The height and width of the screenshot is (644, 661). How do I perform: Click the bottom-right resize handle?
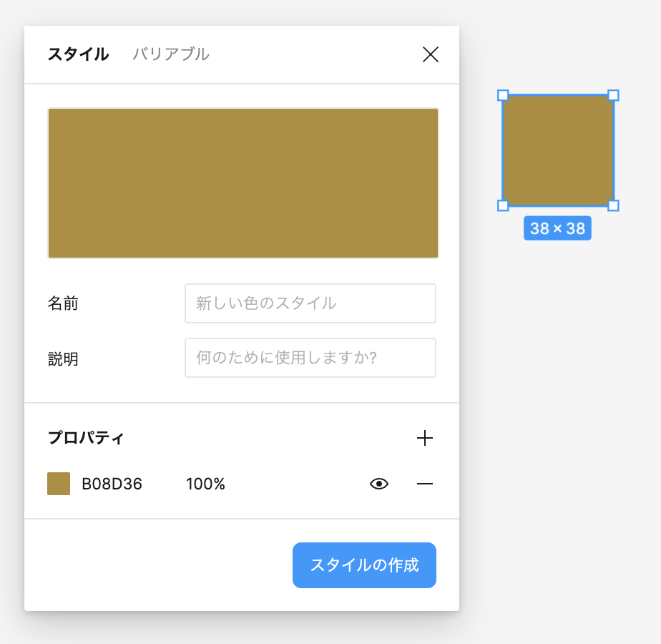tap(613, 205)
